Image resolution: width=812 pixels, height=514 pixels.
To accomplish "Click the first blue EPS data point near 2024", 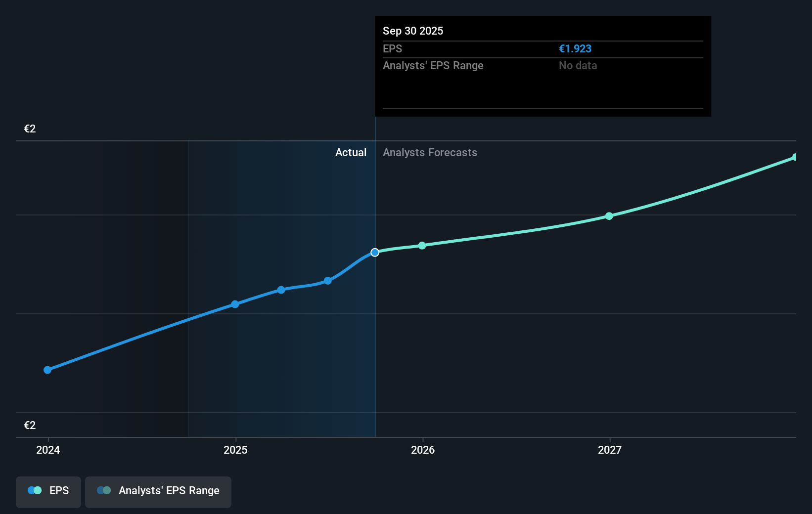I will coord(47,370).
